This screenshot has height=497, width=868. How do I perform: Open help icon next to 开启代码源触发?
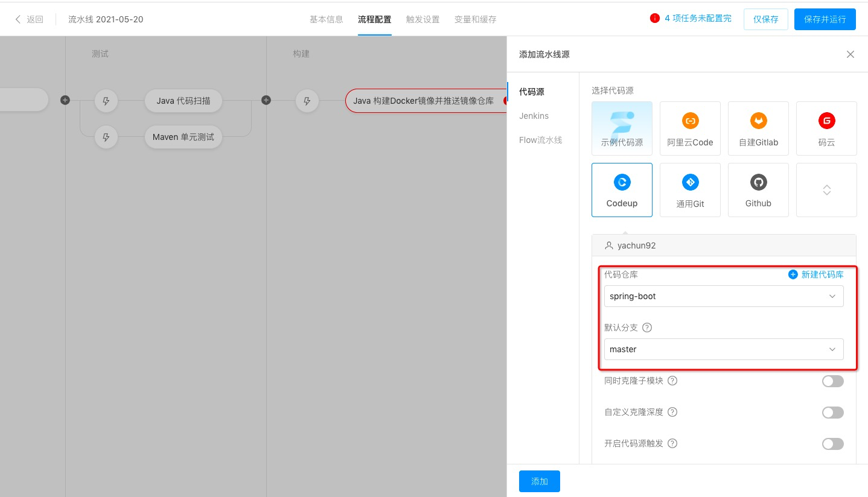(672, 443)
